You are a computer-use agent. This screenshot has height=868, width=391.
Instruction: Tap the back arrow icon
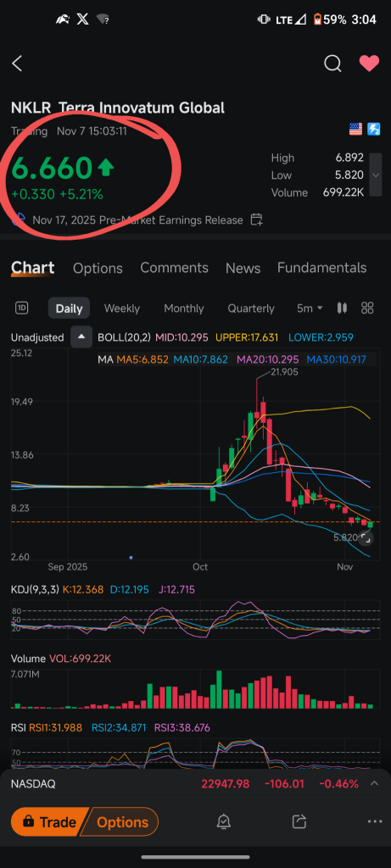17,64
